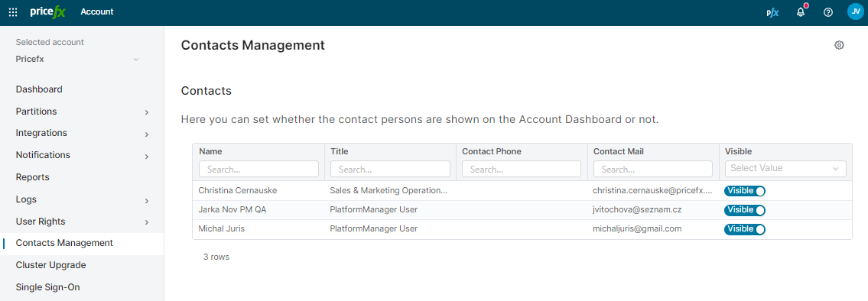Click the Contact Mail search field
The image size is (868, 301).
pos(653,169)
